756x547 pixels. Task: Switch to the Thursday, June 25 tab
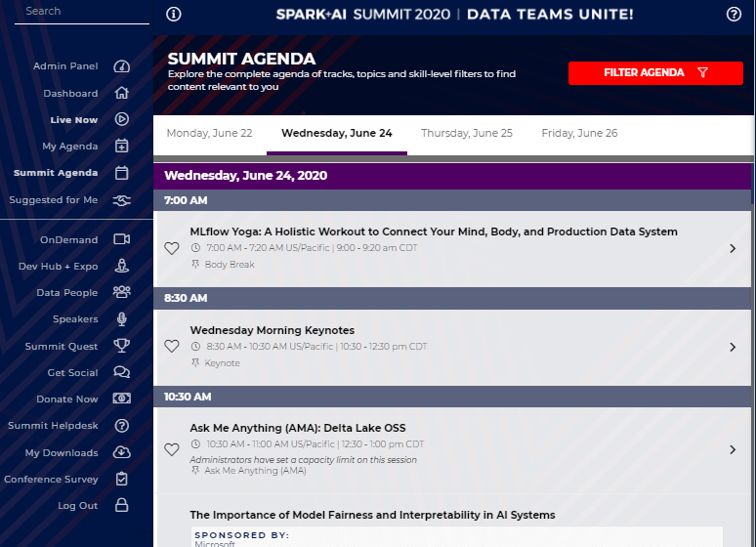[x=466, y=134]
